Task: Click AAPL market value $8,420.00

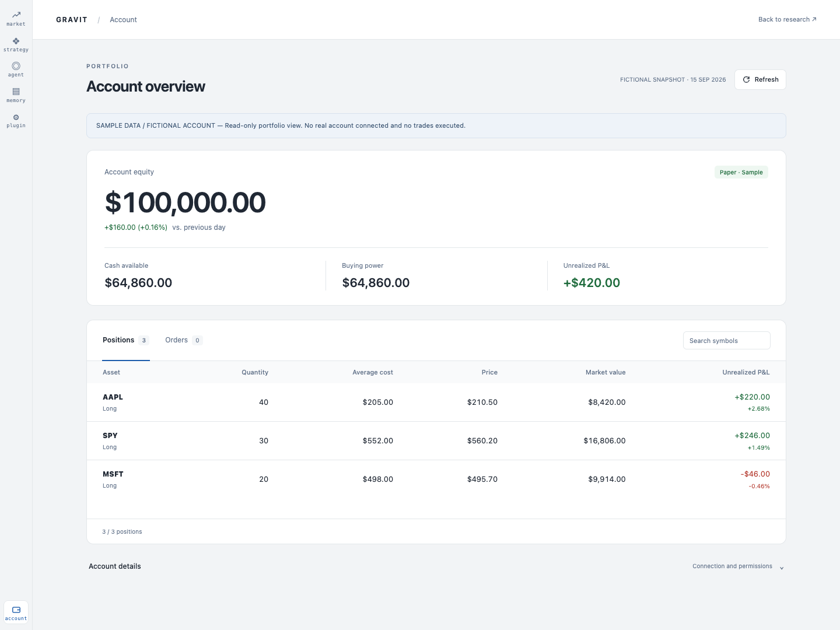Action: tap(607, 402)
